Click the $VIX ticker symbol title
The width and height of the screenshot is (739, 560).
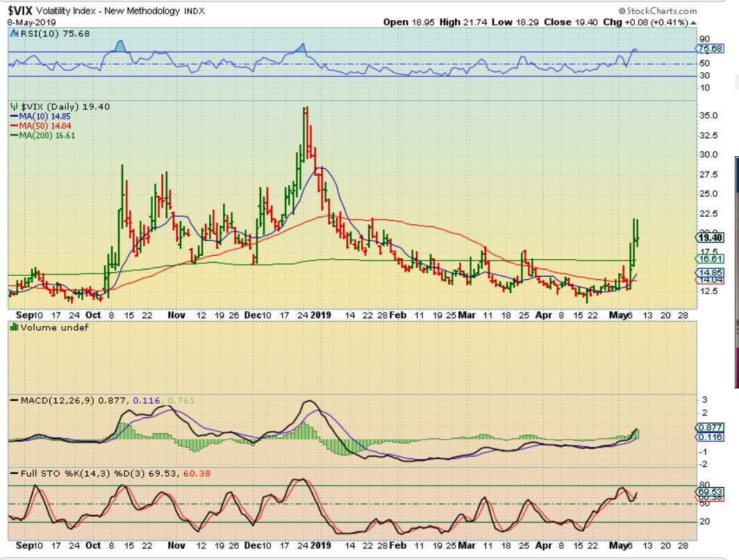click(21, 10)
